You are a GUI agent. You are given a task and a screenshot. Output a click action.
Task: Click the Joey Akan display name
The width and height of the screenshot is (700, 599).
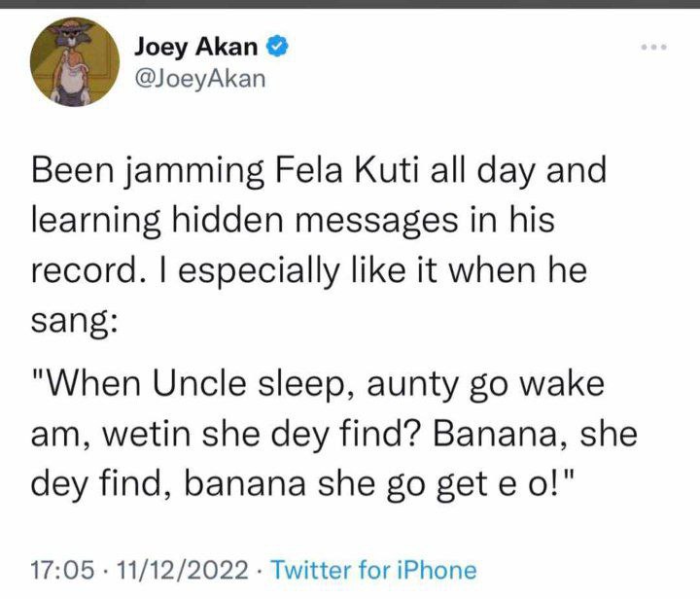click(196, 47)
